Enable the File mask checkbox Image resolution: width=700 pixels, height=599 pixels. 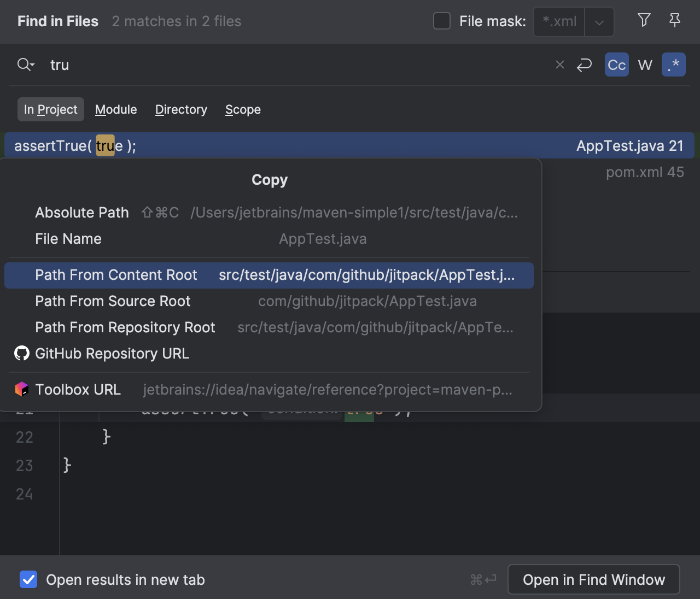click(x=441, y=21)
